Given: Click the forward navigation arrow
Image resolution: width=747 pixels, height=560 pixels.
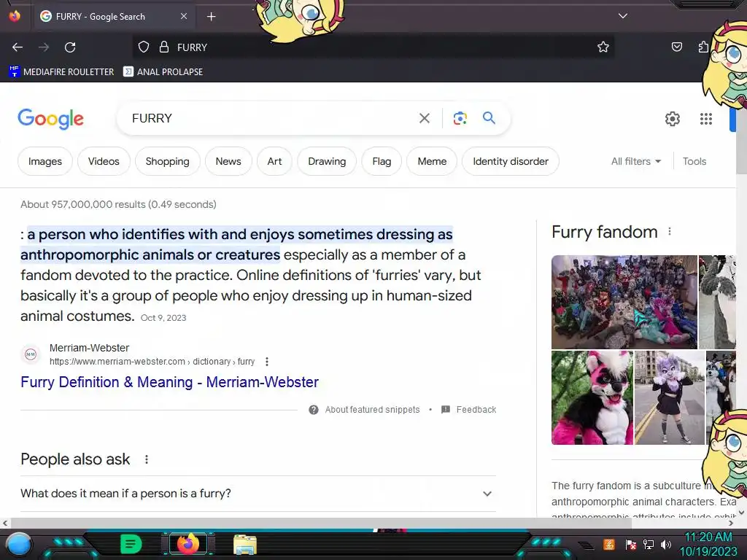Looking at the screenshot, I should (44, 47).
